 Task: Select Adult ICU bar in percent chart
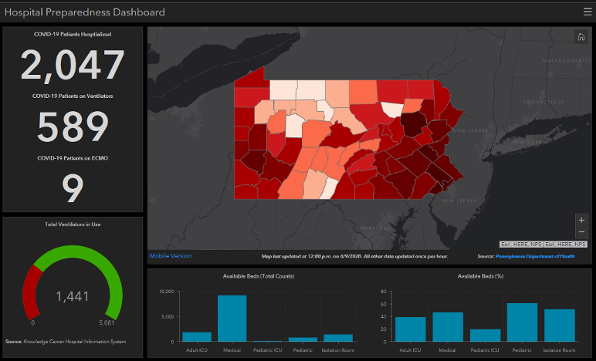(411, 329)
